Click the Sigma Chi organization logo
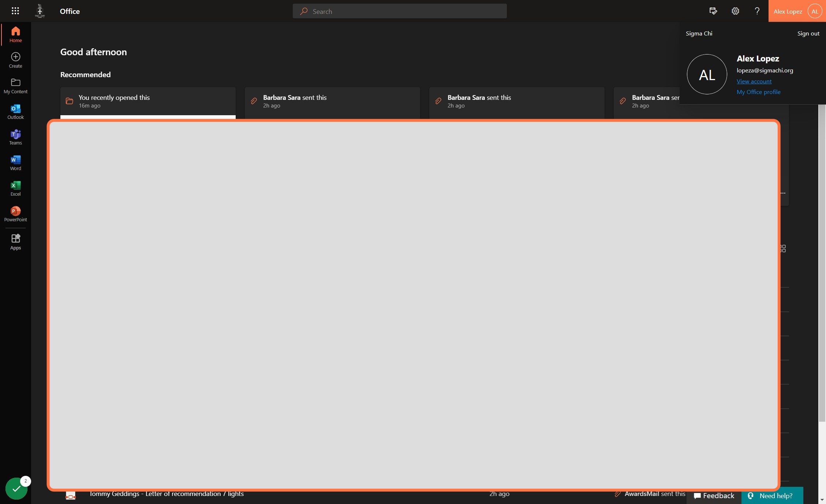 tap(40, 11)
